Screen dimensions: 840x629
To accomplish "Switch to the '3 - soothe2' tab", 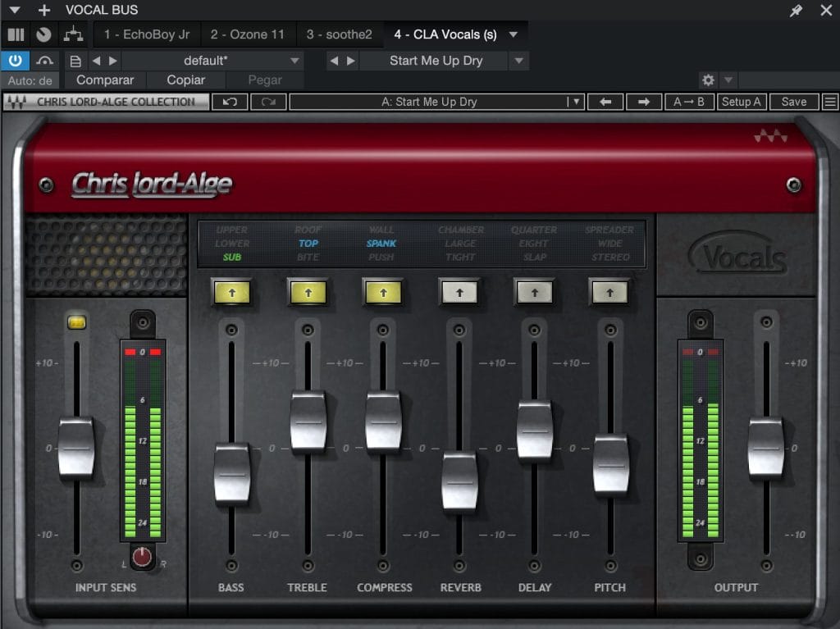I will pyautogui.click(x=339, y=34).
